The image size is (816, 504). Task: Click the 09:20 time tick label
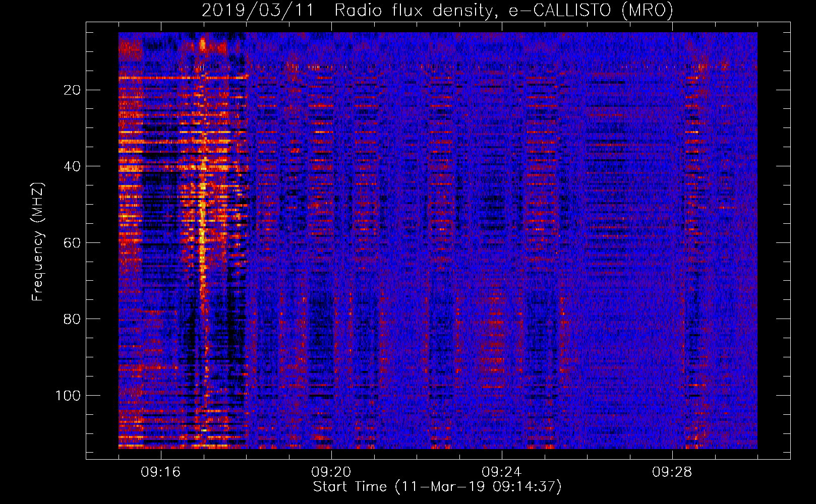(331, 472)
